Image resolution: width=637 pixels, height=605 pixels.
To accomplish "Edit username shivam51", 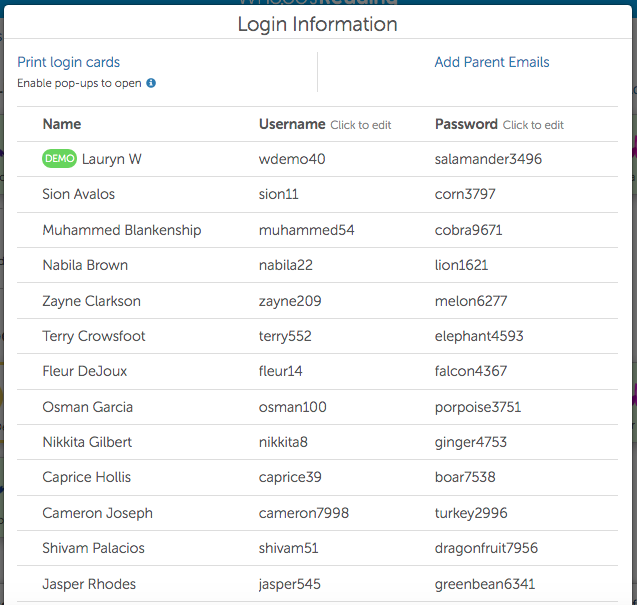I will [288, 548].
